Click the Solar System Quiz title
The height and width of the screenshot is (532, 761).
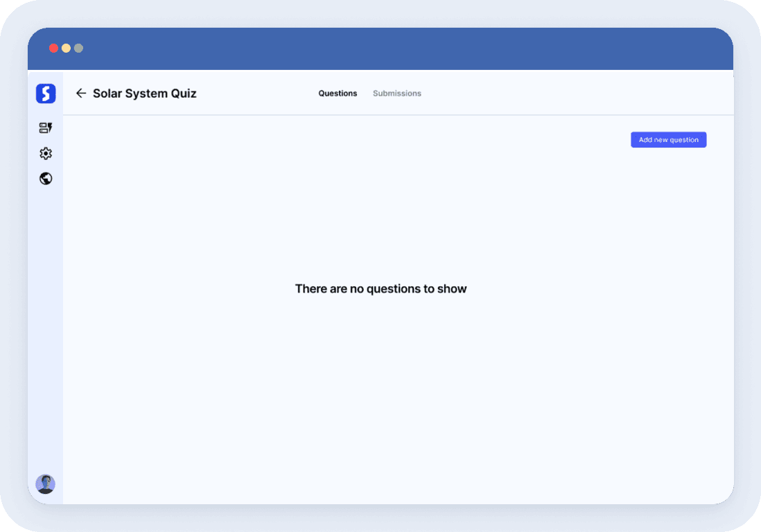pyautogui.click(x=145, y=94)
